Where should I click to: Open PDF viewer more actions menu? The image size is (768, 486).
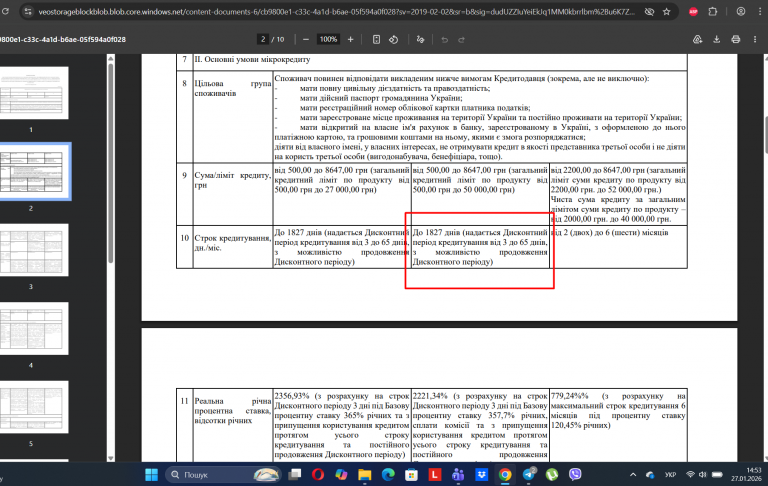[x=755, y=39]
